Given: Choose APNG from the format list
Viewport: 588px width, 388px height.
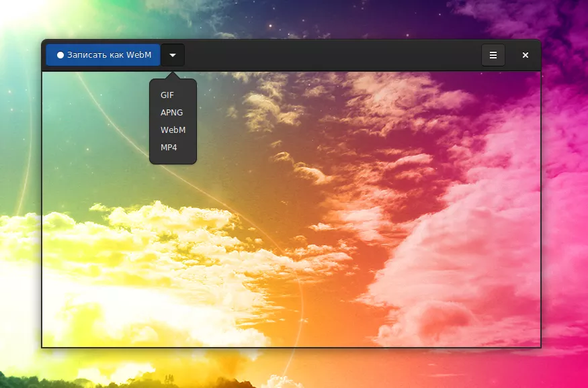Looking at the screenshot, I should click(171, 113).
